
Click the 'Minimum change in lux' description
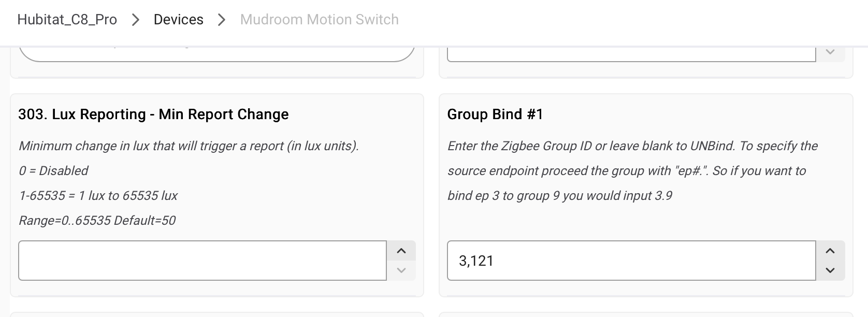pyautogui.click(x=189, y=146)
